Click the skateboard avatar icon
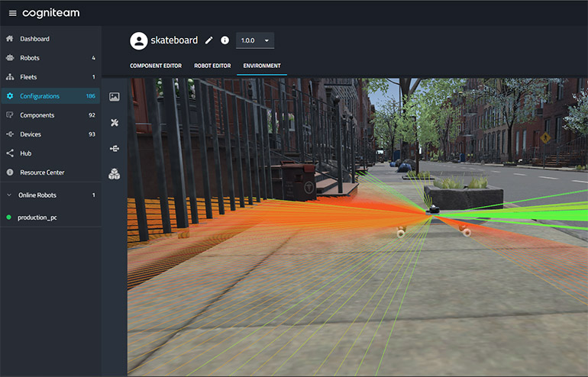The height and width of the screenshot is (377, 588). click(x=139, y=40)
